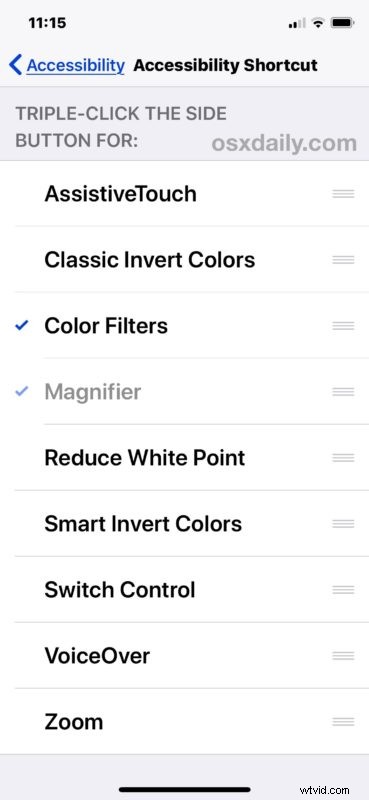
Task: Tap the reorder handle beside Reduce White Point
Action: (343, 457)
